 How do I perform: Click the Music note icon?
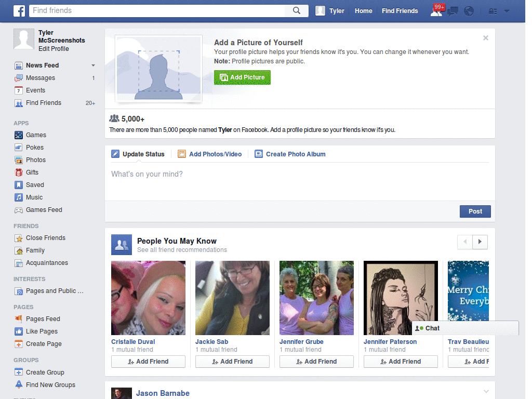pyautogui.click(x=19, y=197)
